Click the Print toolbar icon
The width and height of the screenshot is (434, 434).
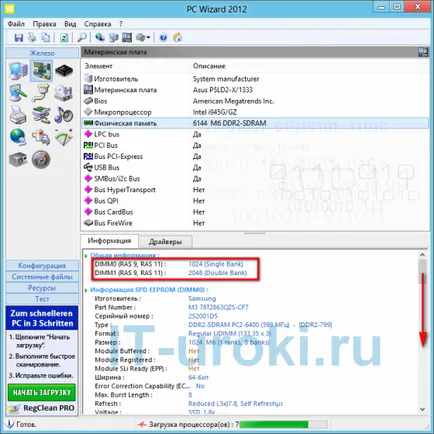coord(32,37)
